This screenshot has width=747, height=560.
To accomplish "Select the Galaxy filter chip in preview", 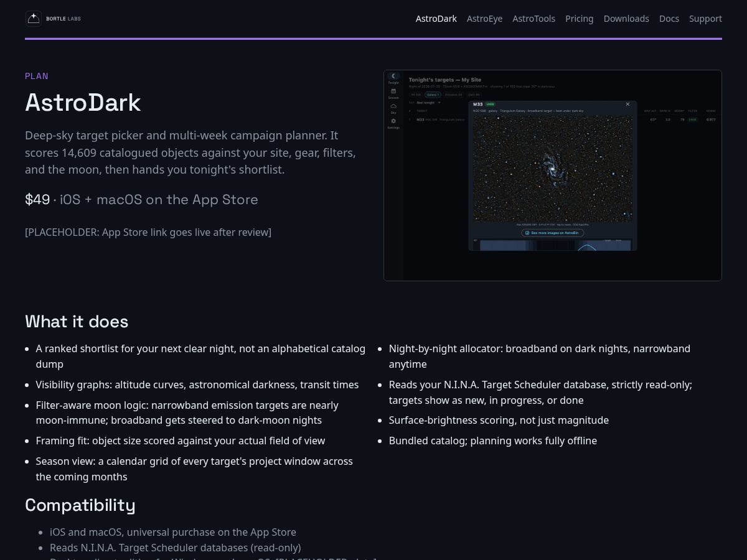I will (x=433, y=95).
